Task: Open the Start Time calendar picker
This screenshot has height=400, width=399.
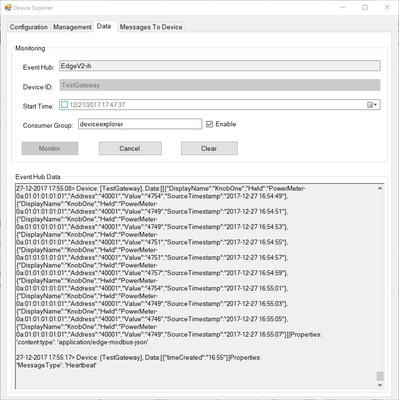Action: click(x=372, y=105)
